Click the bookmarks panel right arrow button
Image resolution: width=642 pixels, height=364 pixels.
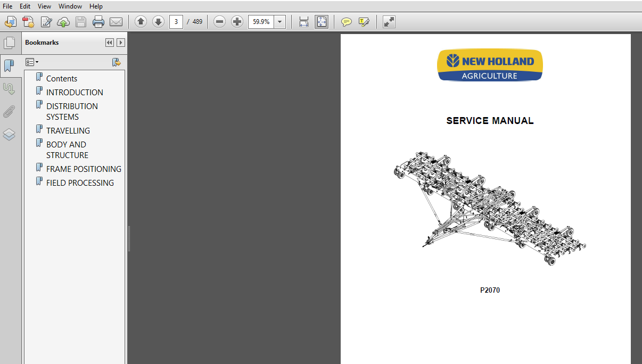click(x=121, y=43)
